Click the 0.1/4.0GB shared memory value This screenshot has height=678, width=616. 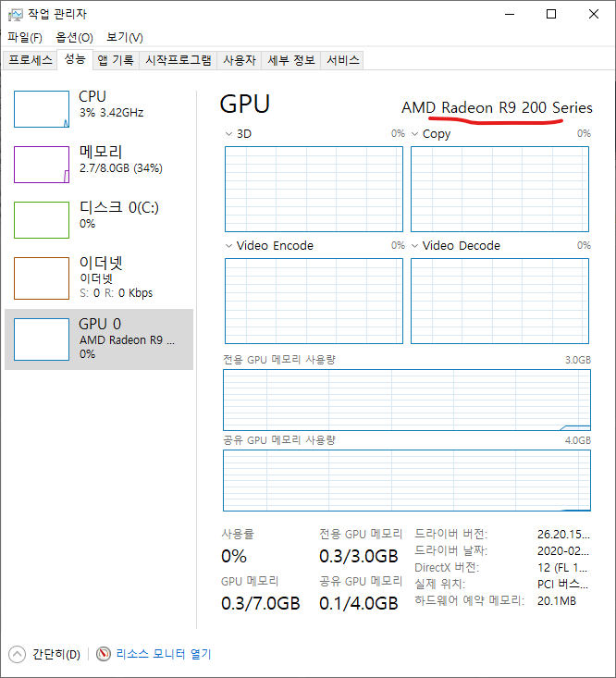click(358, 603)
